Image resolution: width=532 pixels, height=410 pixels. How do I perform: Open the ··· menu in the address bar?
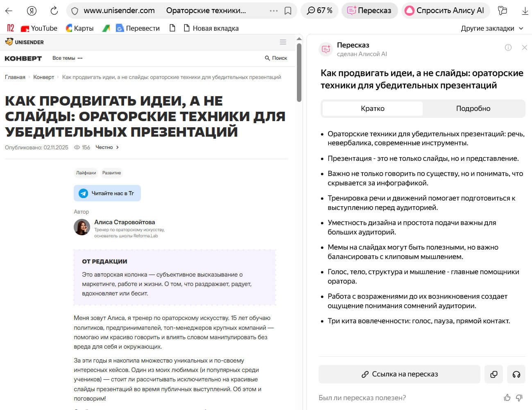coord(274,11)
